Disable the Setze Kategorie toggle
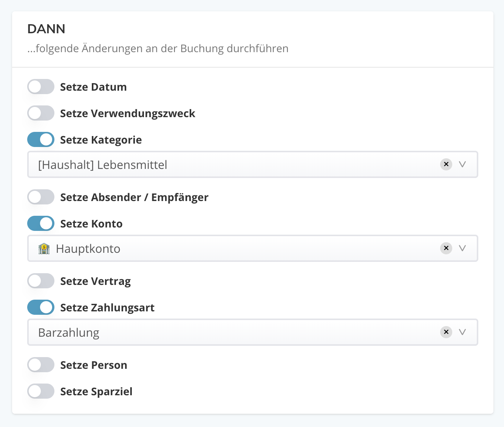This screenshot has height=427, width=504. pyautogui.click(x=41, y=140)
